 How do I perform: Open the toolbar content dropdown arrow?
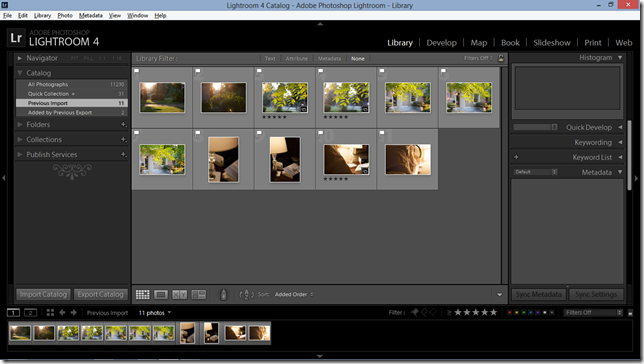(x=499, y=295)
